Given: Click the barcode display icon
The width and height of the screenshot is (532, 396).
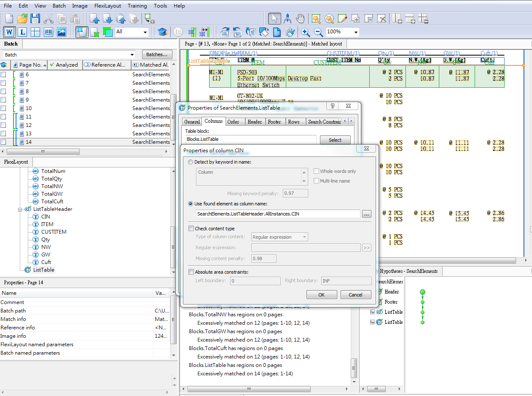Looking at the screenshot, I should click(48, 32).
